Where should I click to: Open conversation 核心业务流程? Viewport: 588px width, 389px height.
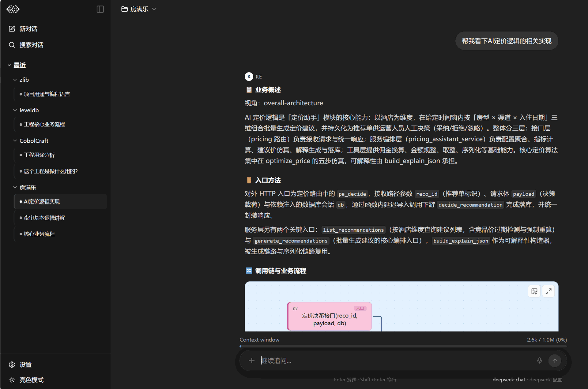click(x=61, y=234)
